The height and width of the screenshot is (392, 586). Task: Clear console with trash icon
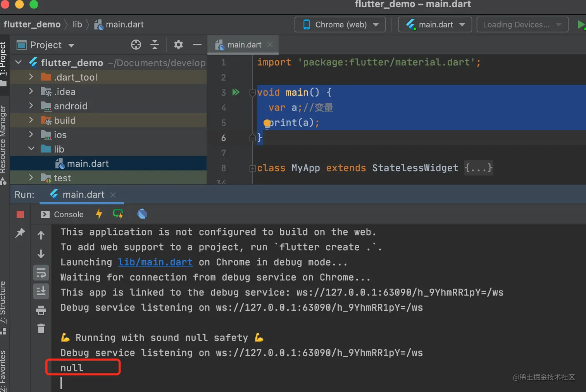[x=41, y=328]
